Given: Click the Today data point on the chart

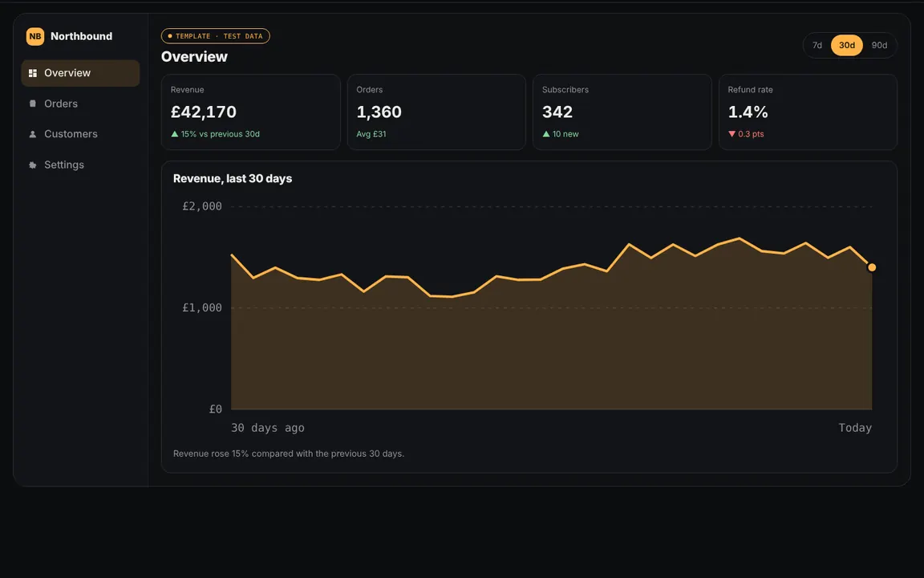Looking at the screenshot, I should [872, 267].
